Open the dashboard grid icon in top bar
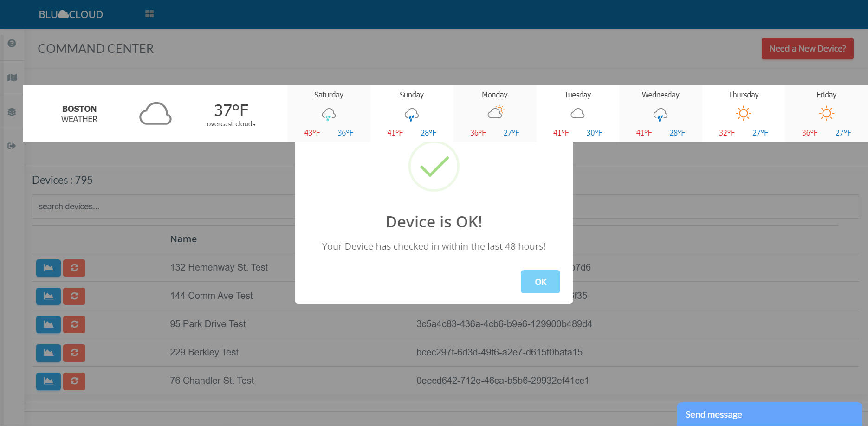Image resolution: width=868 pixels, height=426 pixels. pyautogui.click(x=149, y=14)
